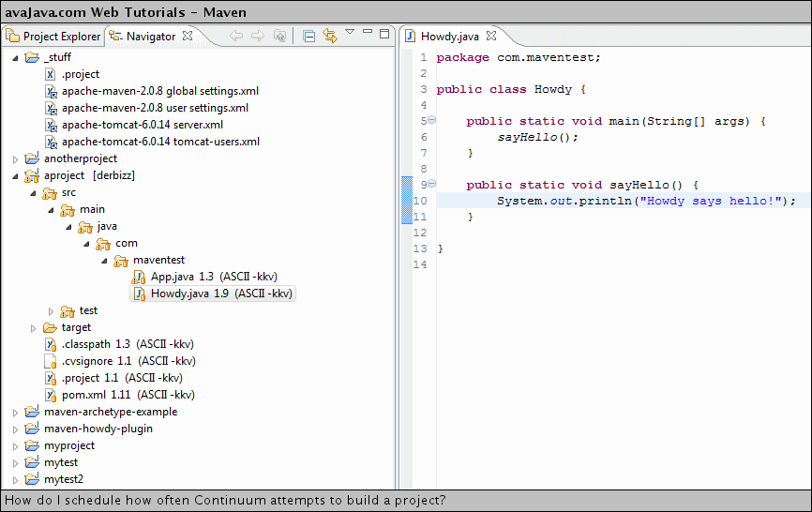Click the Up one level icon

[279, 36]
